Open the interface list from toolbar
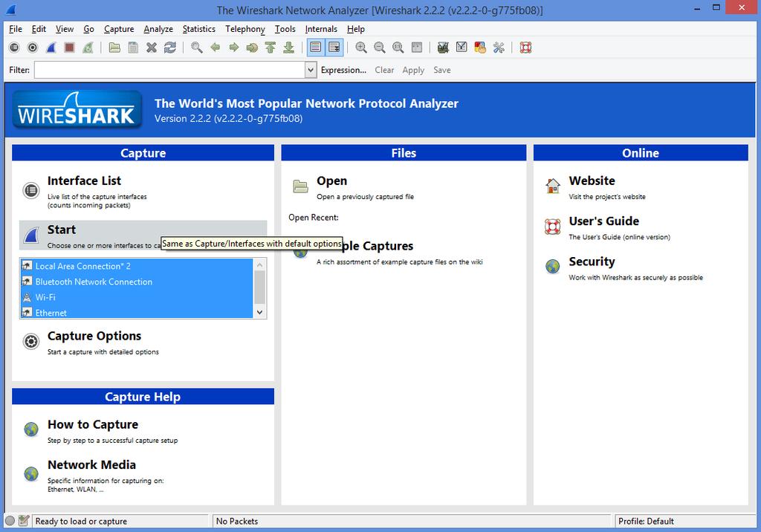 (x=15, y=48)
